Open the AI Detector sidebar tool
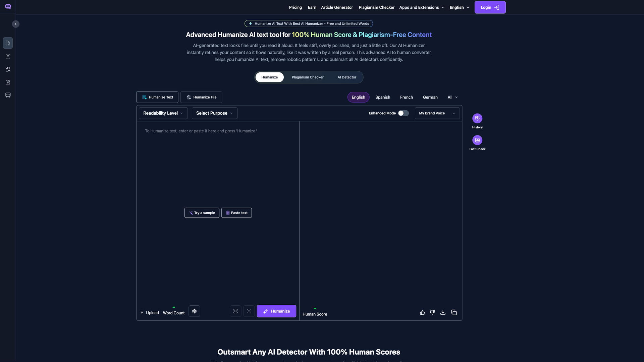This screenshot has width=644, height=362. pyautogui.click(x=8, y=56)
